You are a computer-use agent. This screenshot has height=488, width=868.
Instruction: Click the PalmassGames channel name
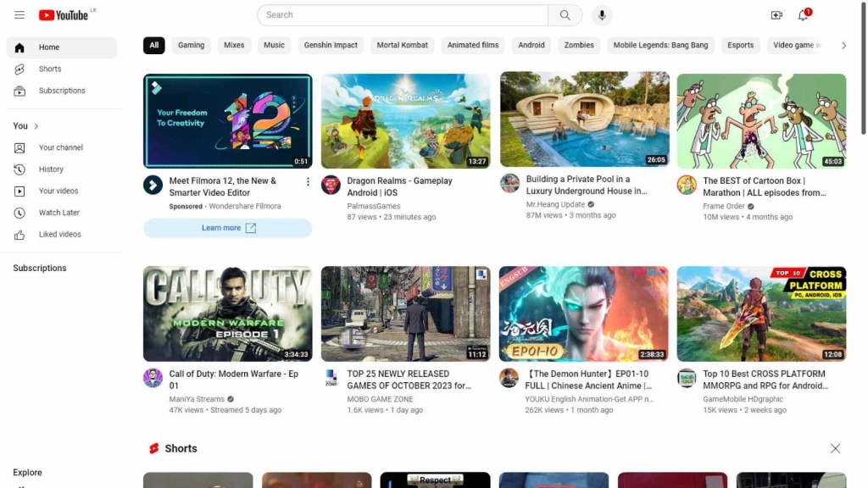[374, 207]
